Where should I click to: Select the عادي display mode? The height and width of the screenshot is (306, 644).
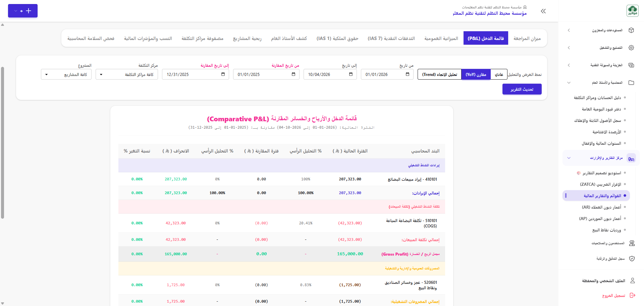(499, 75)
